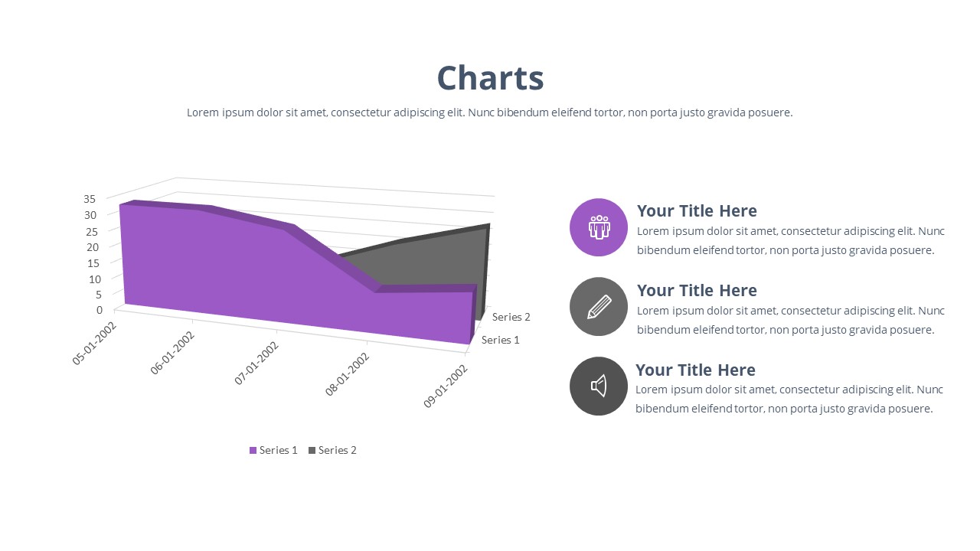Click the purple Series 1 legend swatch
The height and width of the screenshot is (551, 980).
pyautogui.click(x=253, y=450)
